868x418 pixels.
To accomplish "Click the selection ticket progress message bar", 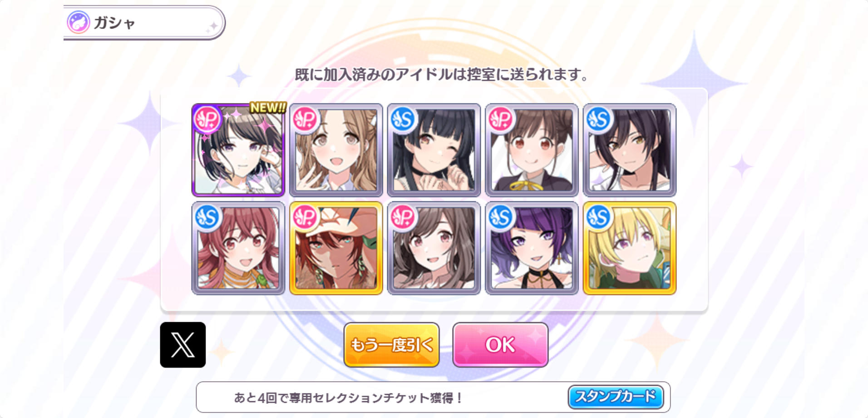I will pos(433,398).
